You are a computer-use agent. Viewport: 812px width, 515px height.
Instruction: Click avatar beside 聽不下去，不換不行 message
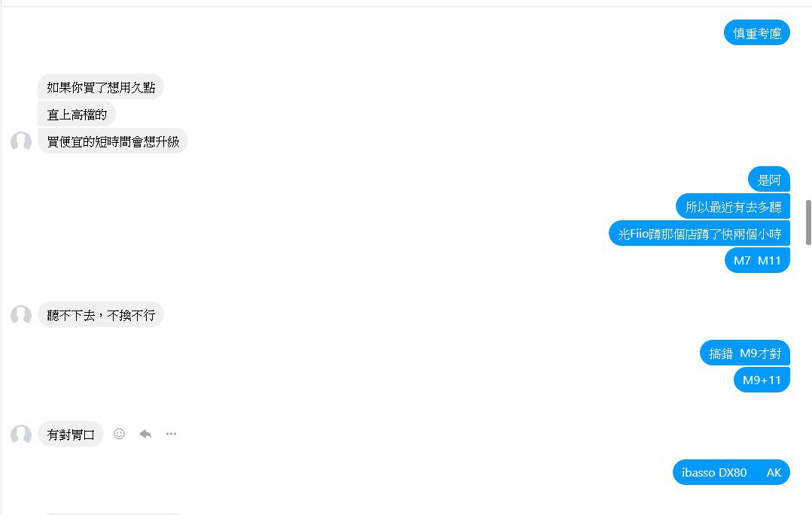(x=21, y=315)
